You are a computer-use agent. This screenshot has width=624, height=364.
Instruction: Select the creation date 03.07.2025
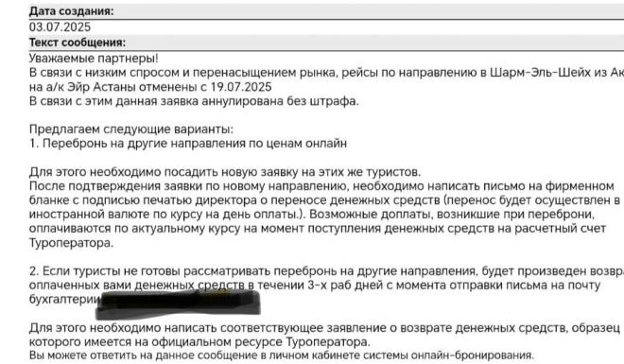[x=60, y=26]
